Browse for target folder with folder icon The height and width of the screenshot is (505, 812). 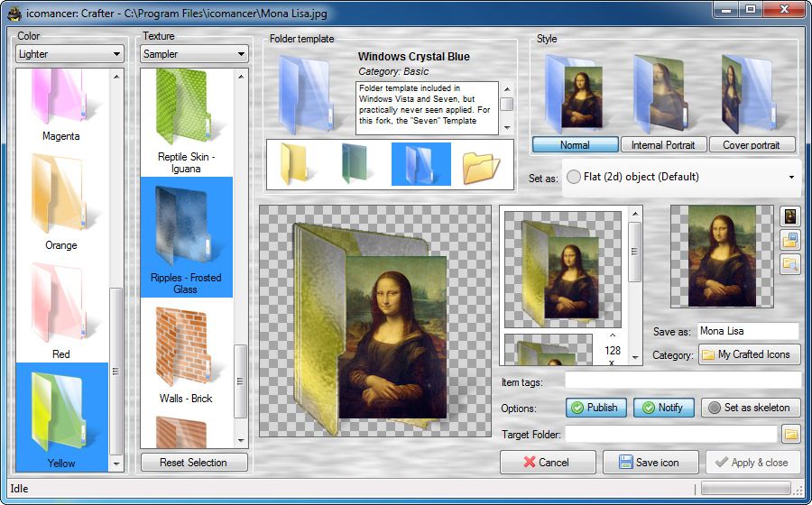point(790,435)
